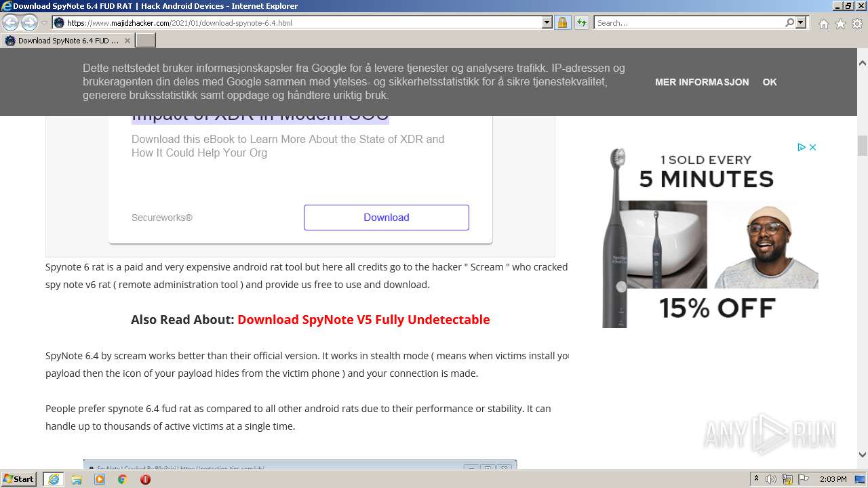Open the toothbrush 15% OFF advertisement
868x488 pixels.
click(710, 235)
